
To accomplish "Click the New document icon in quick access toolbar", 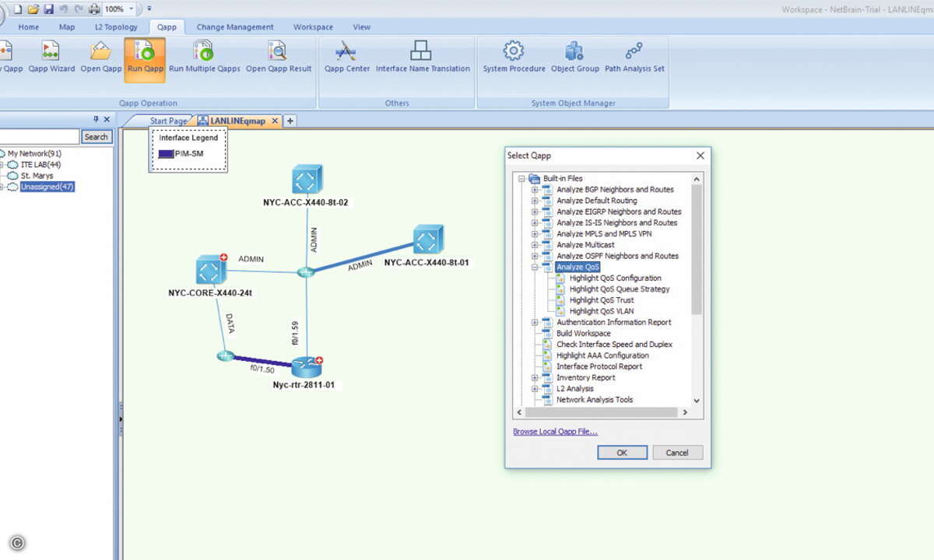I will point(17,9).
